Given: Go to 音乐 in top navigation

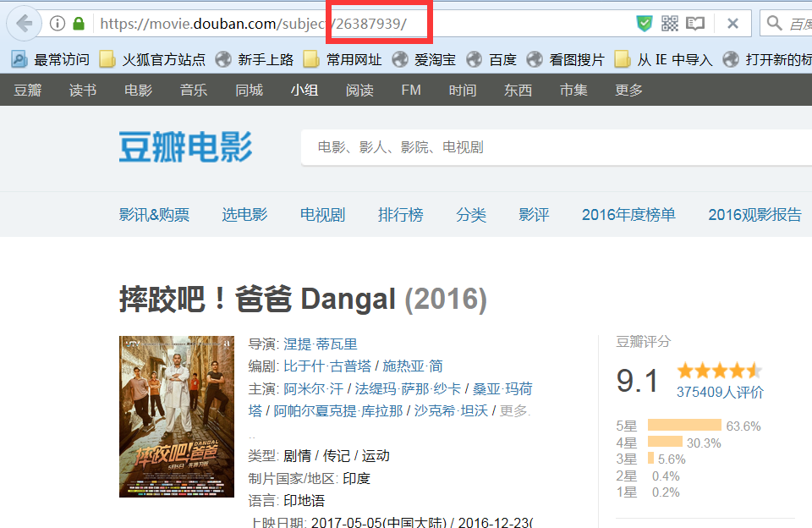Looking at the screenshot, I should [x=194, y=91].
